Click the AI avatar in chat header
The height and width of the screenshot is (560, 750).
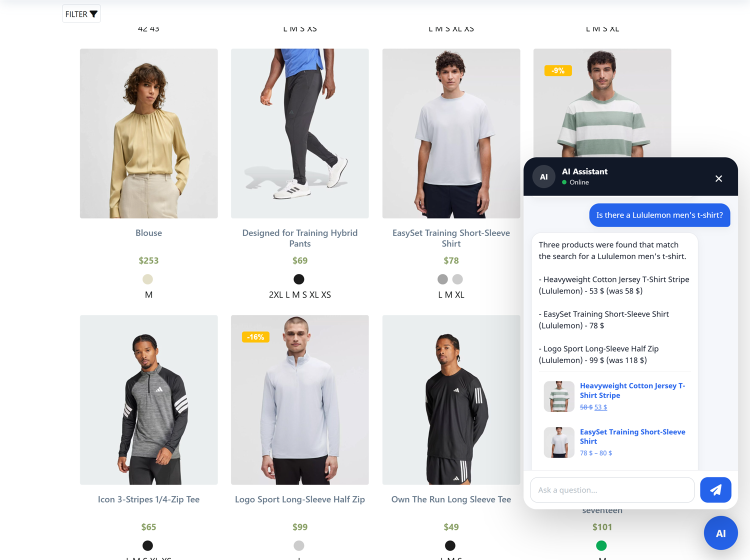coord(543,177)
